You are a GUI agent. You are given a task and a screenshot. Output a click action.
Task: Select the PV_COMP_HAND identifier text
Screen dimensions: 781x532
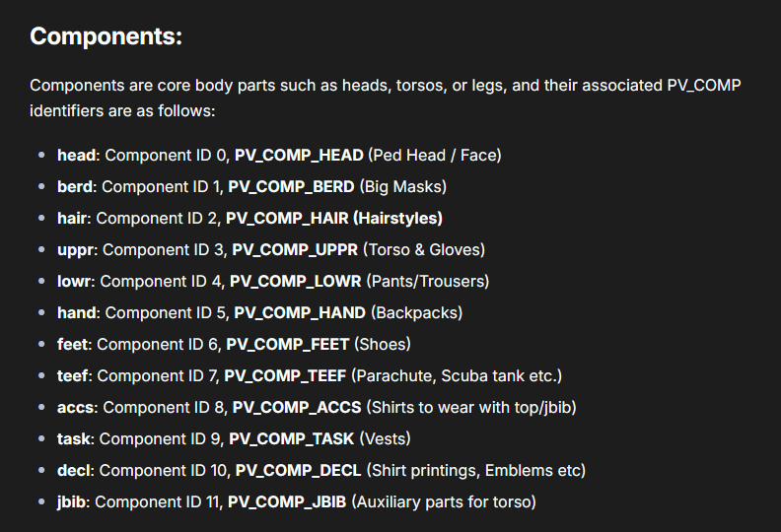point(300,312)
